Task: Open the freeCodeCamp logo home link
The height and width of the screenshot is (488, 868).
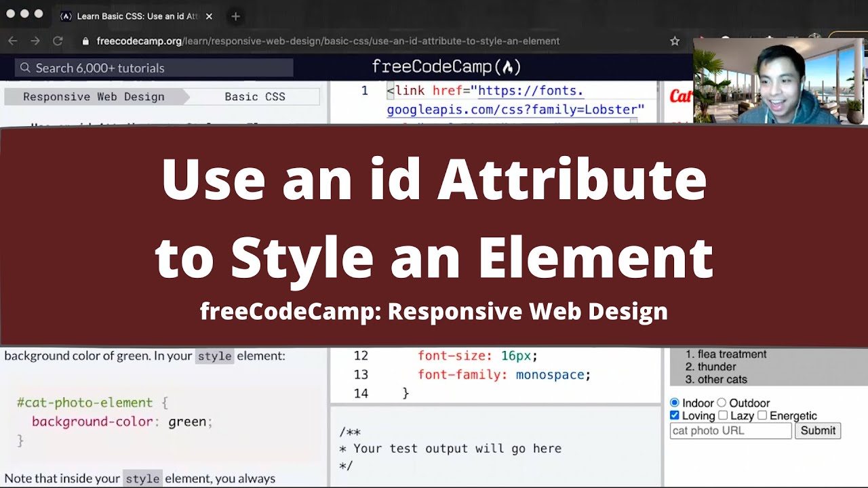Action: pyautogui.click(x=446, y=66)
